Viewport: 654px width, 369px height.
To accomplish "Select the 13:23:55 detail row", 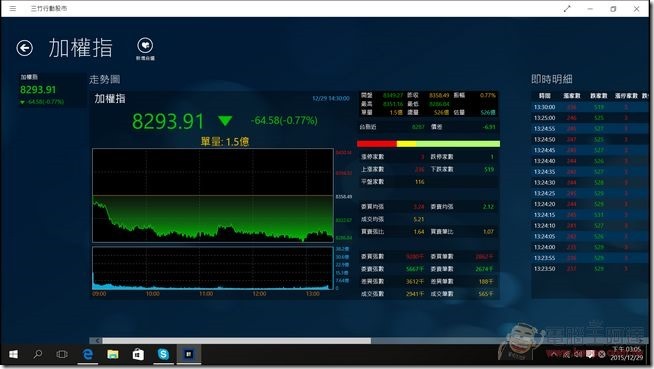I will click(x=590, y=258).
